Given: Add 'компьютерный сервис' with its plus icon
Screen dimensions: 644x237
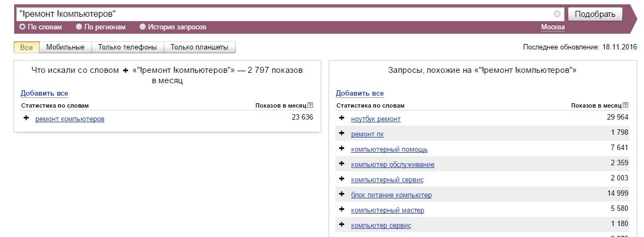Looking at the screenshot, I should pyautogui.click(x=341, y=179).
